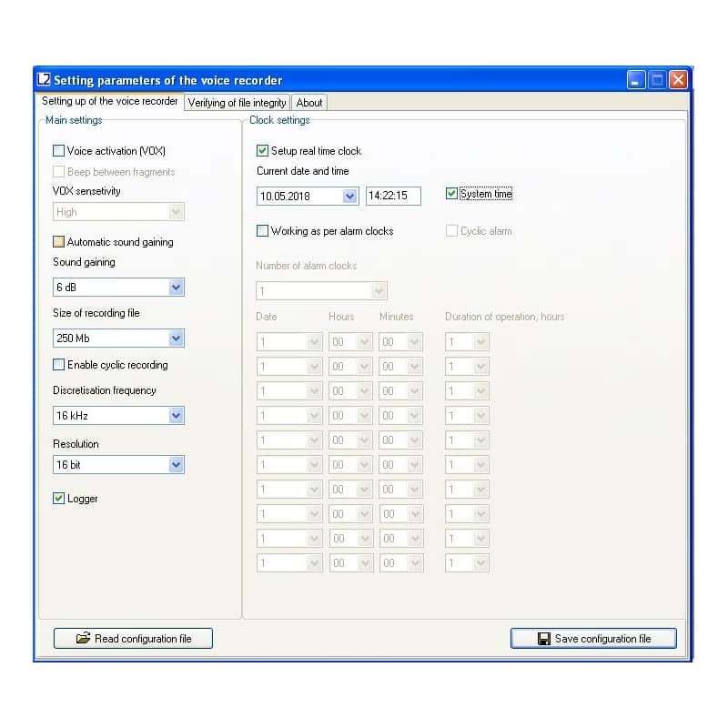Screen dimensions: 728x728
Task: Toggle Automatic sound gaining checkbox
Action: (59, 242)
